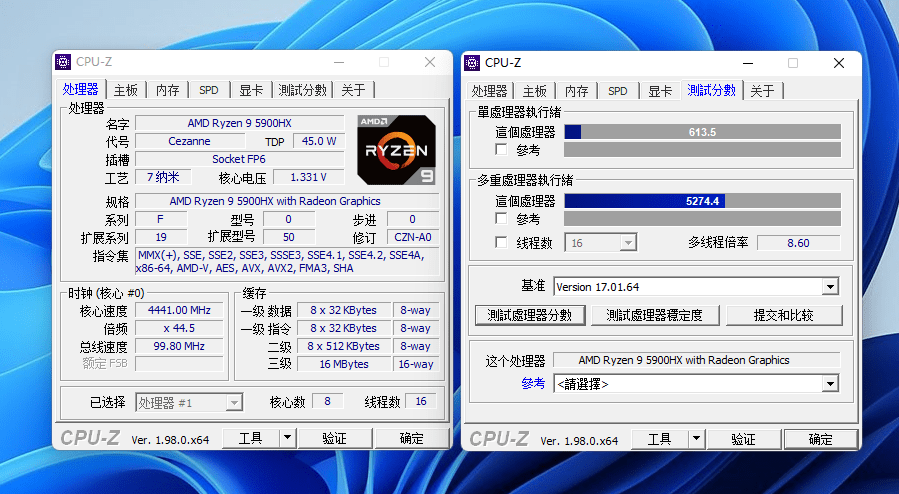Click the 核心电压 1.331 V value
Image resolution: width=899 pixels, height=494 pixels.
point(308,177)
